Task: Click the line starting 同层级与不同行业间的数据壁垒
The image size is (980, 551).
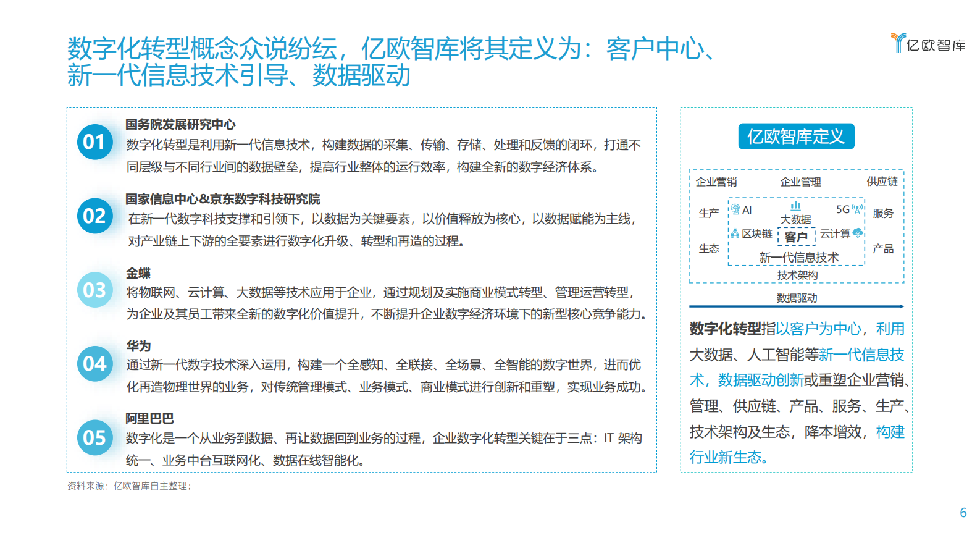Action: [363, 167]
